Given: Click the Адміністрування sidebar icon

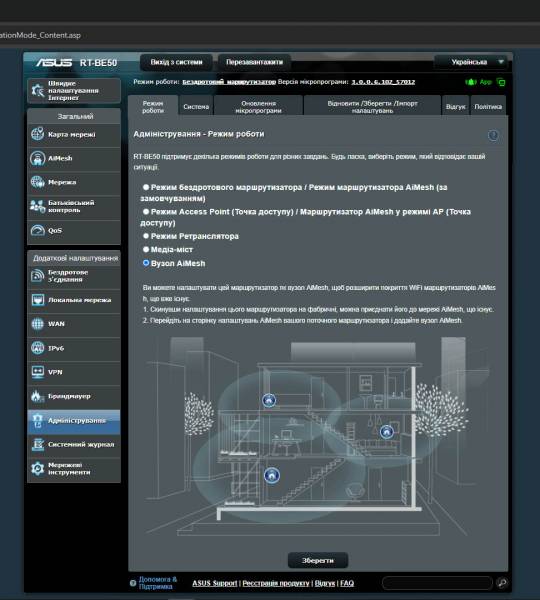Looking at the screenshot, I should [38, 421].
